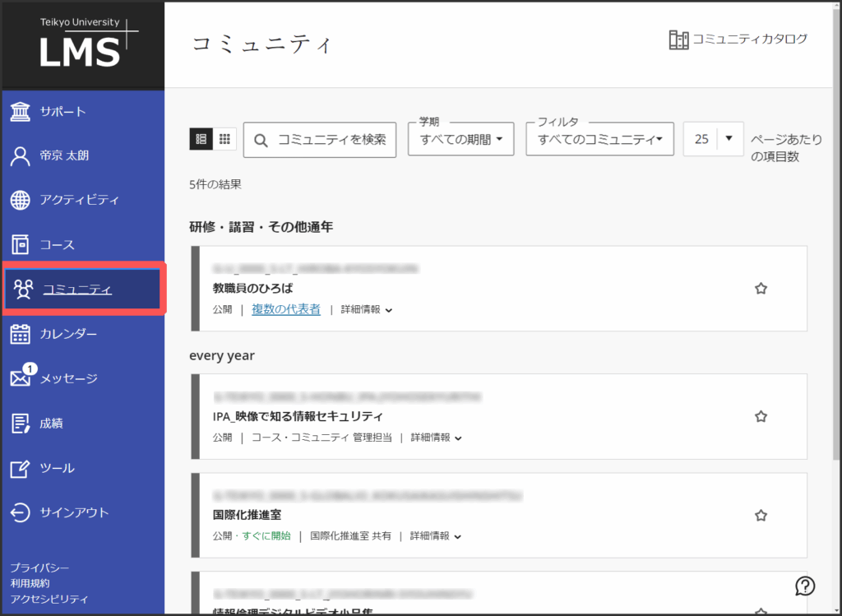The height and width of the screenshot is (616, 842).
Task: Open 成績 in the sidebar
Action: pos(83,424)
